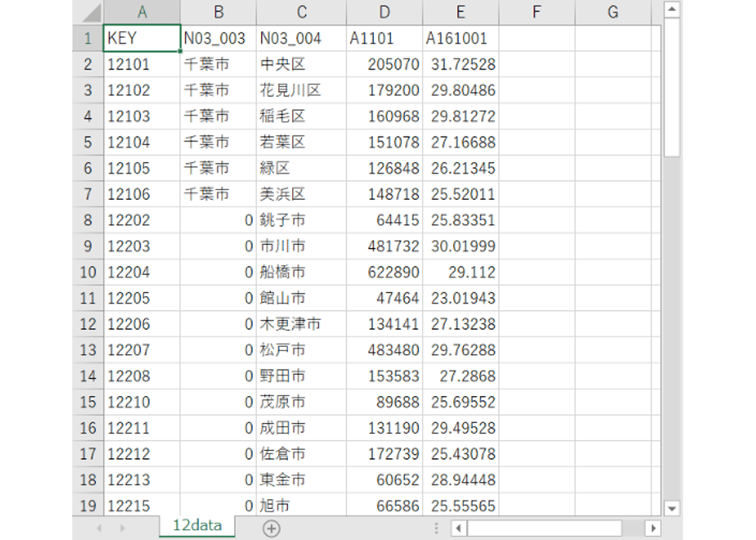Select cell containing 美浜区
The height and width of the screenshot is (540, 756).
click(301, 194)
